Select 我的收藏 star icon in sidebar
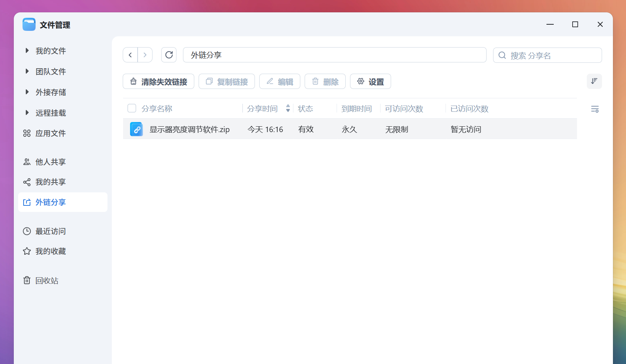The height and width of the screenshot is (364, 626). [x=27, y=251]
